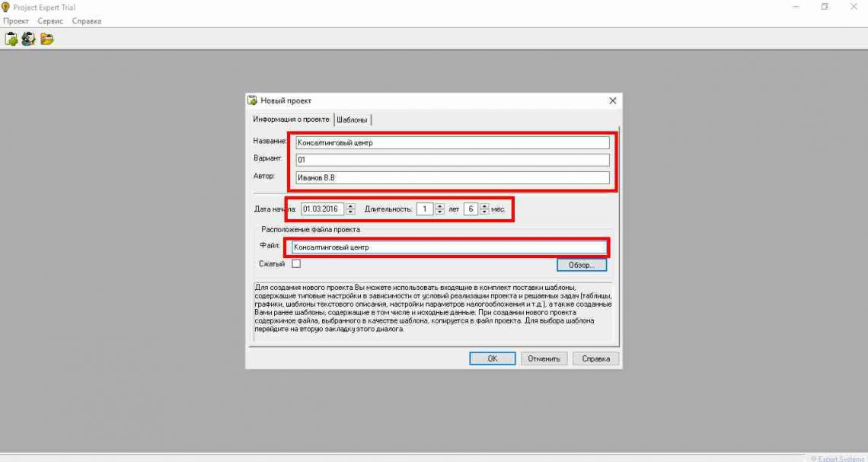Click the open project yellow folder icon
The height and width of the screenshot is (462, 868).
tap(46, 39)
